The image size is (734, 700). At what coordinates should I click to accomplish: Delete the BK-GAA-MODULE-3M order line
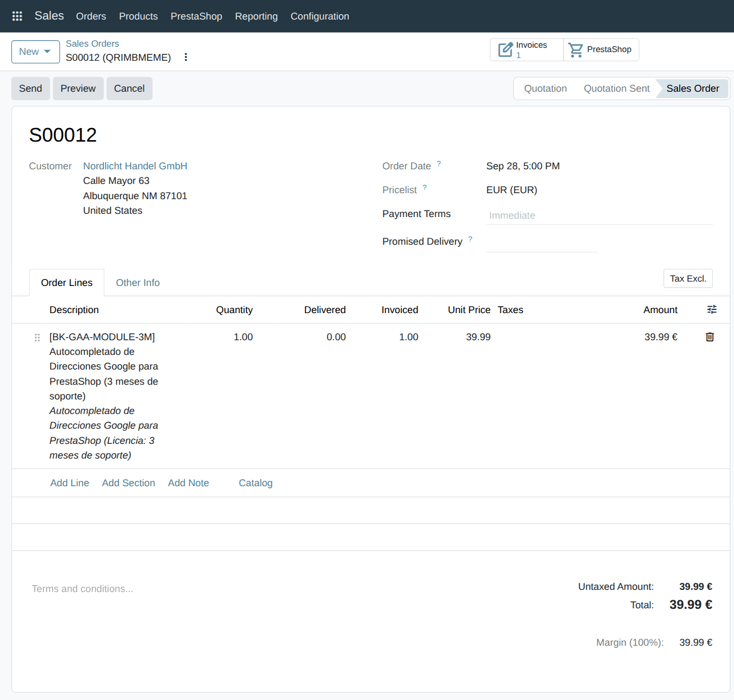tap(710, 337)
